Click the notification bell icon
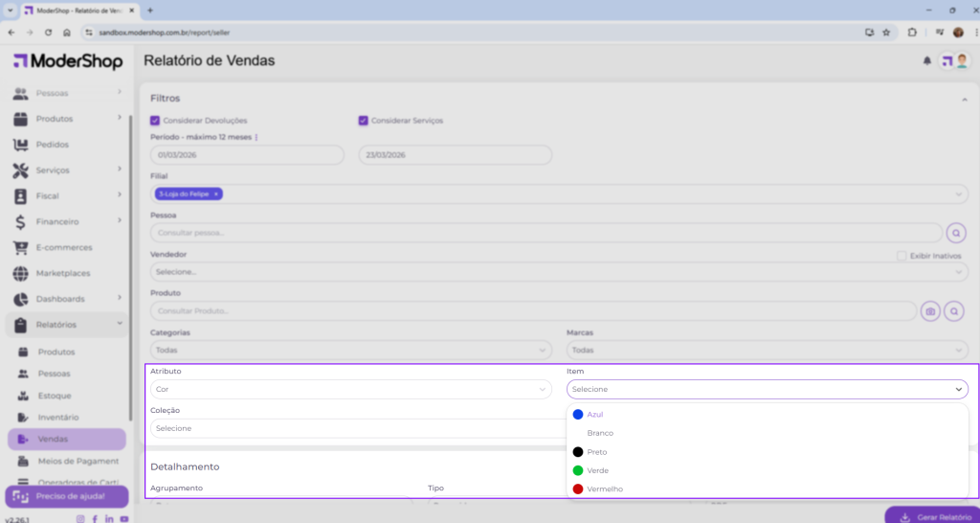The image size is (980, 523). coord(926,61)
